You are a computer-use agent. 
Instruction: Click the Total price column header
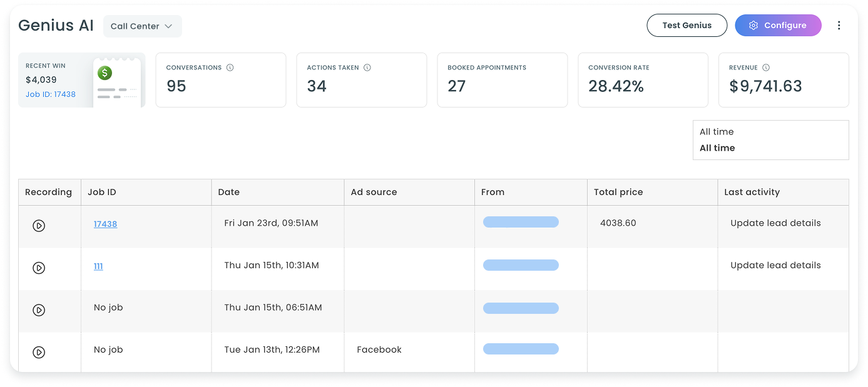[x=618, y=192]
